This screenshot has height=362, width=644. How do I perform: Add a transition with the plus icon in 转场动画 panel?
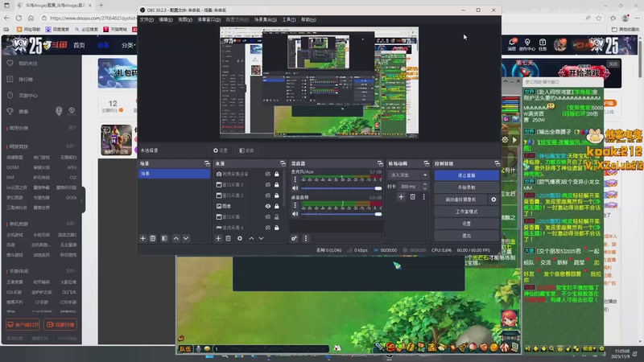pos(401,197)
